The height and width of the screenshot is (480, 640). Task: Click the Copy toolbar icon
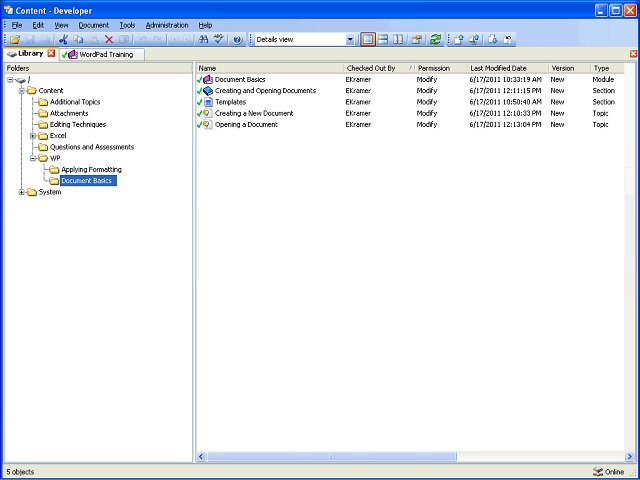tap(78, 40)
